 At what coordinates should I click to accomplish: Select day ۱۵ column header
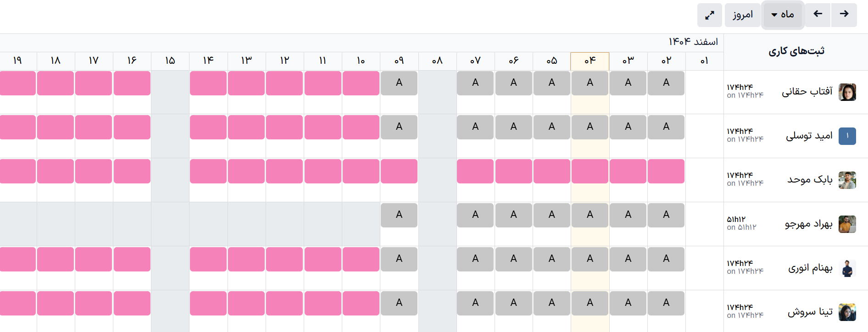[170, 61]
